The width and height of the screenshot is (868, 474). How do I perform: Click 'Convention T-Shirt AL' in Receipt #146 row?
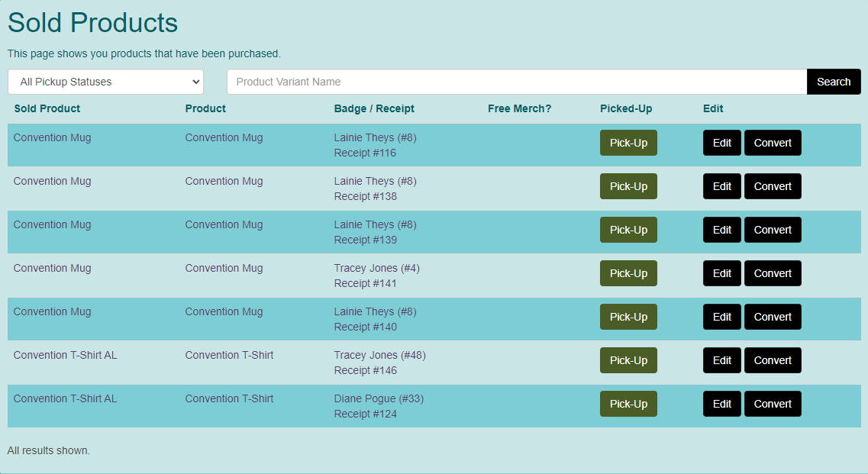(66, 355)
